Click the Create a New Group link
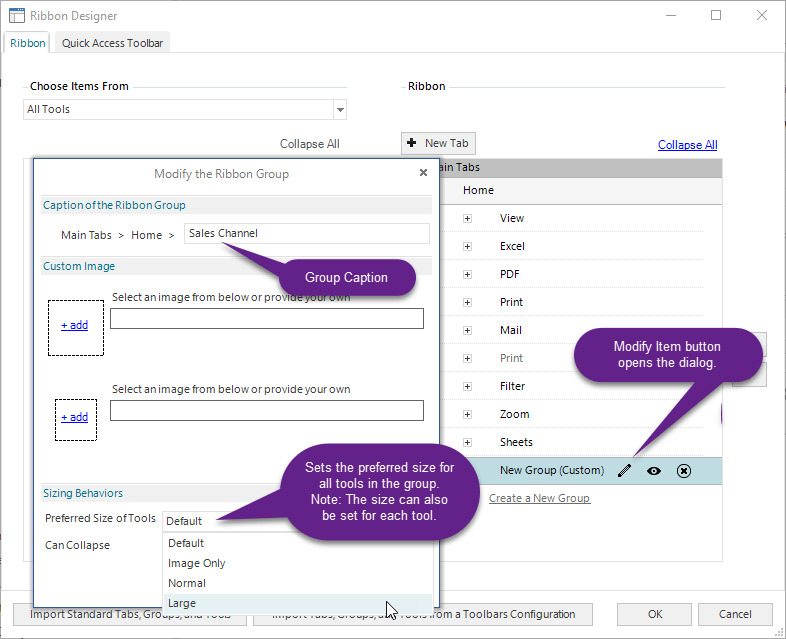The height and width of the screenshot is (639, 786). click(539, 498)
